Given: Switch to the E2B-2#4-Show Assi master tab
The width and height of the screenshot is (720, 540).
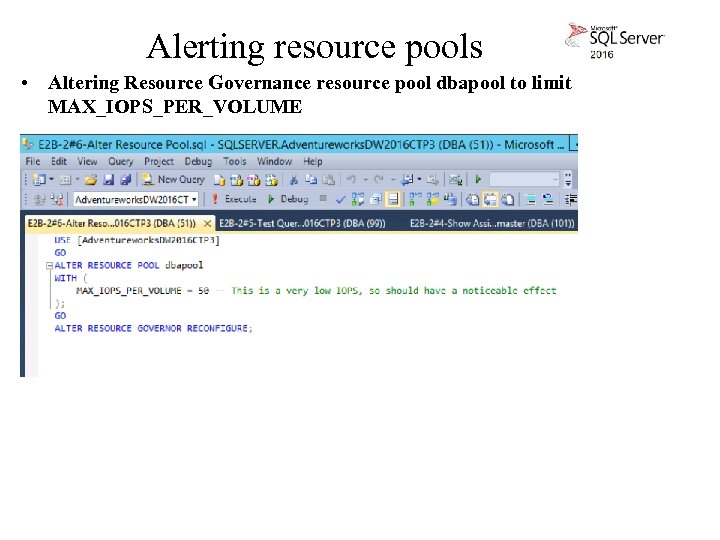Looking at the screenshot, I should click(492, 224).
